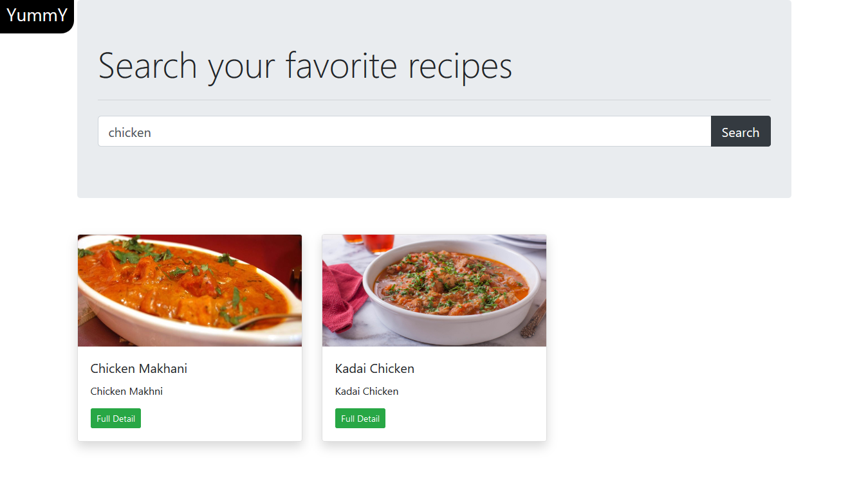The width and height of the screenshot is (868, 488).
Task: Click the divider under the page heading
Action: pyautogui.click(x=434, y=99)
